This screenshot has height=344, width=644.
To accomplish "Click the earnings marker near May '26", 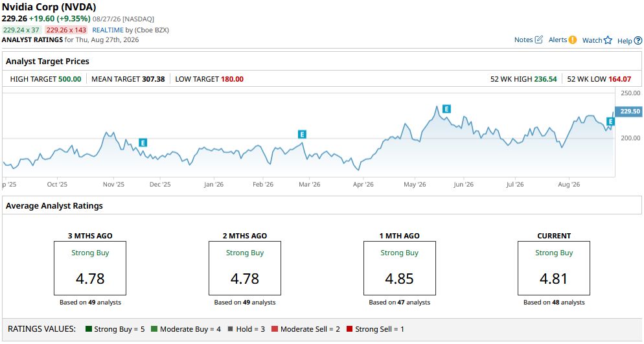I will pyautogui.click(x=446, y=109).
